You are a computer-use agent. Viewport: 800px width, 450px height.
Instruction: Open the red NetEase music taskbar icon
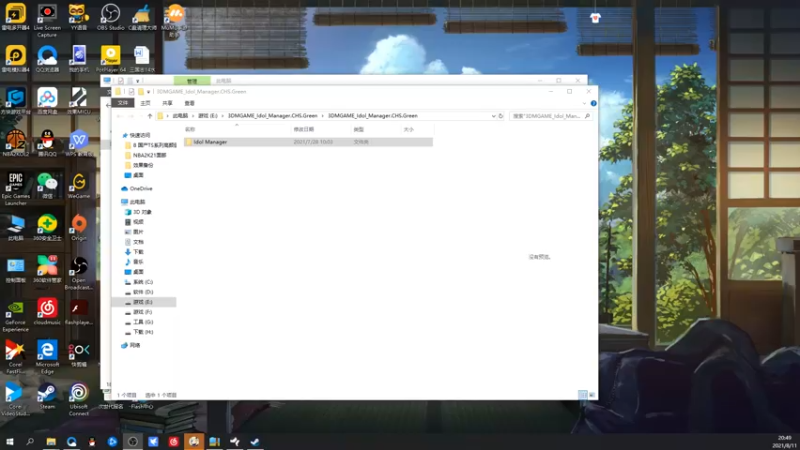point(173,441)
